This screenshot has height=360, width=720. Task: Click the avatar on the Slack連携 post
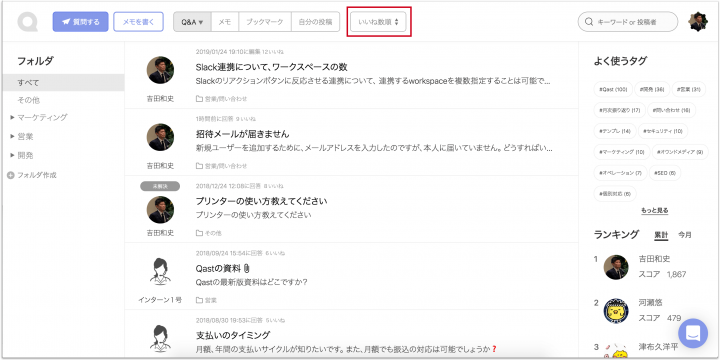[160, 70]
